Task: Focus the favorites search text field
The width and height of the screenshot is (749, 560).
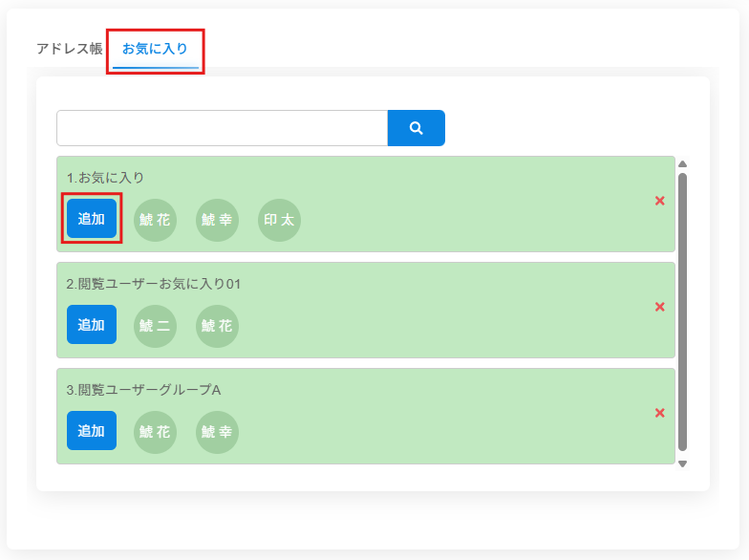Action: pyautogui.click(x=222, y=128)
